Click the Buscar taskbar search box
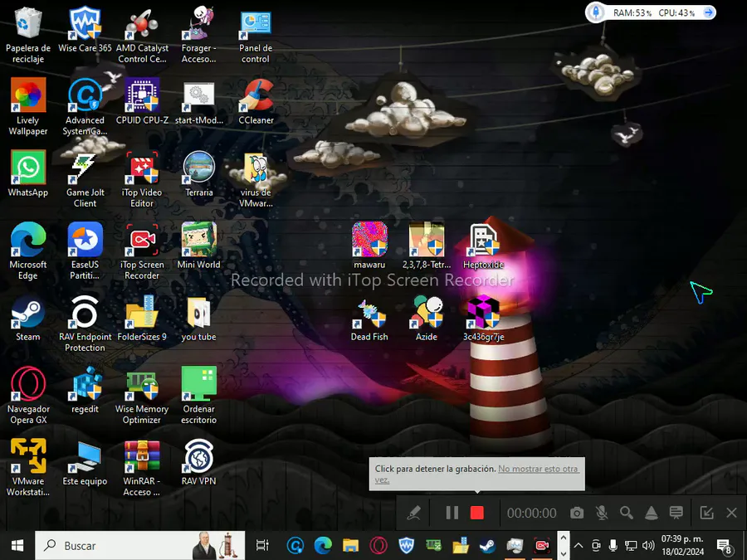 pyautogui.click(x=140, y=546)
